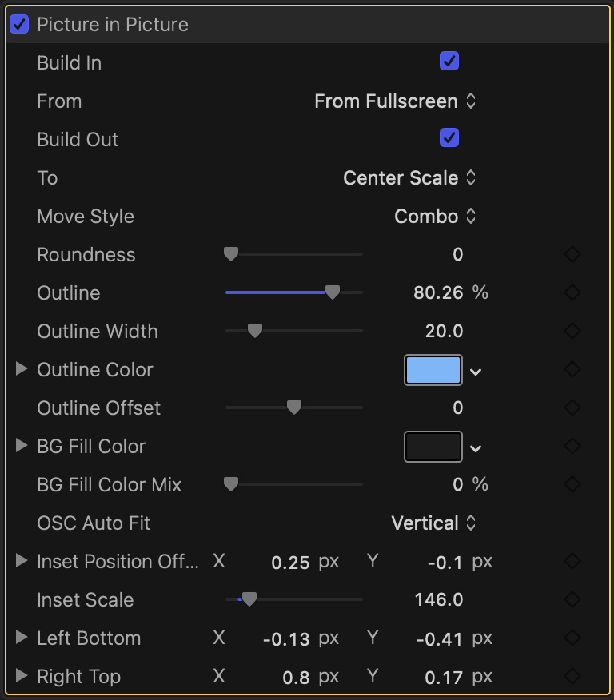
Task: Uncheck the Build In checkbox
Action: (449, 62)
